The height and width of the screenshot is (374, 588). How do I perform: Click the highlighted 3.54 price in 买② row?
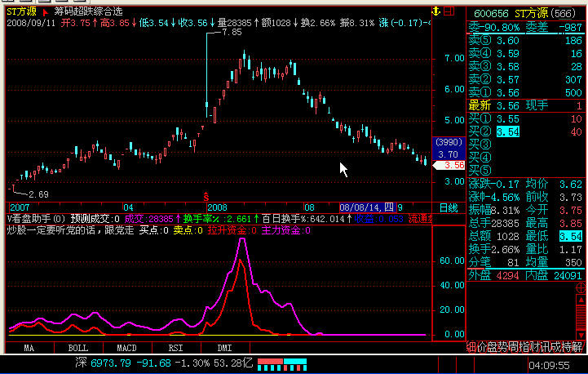tap(508, 132)
